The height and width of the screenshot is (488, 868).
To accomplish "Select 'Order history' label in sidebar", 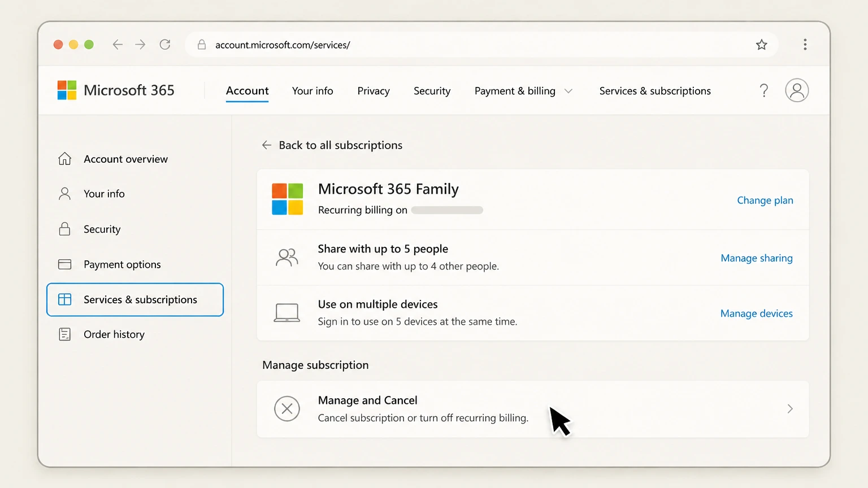I will 114,334.
